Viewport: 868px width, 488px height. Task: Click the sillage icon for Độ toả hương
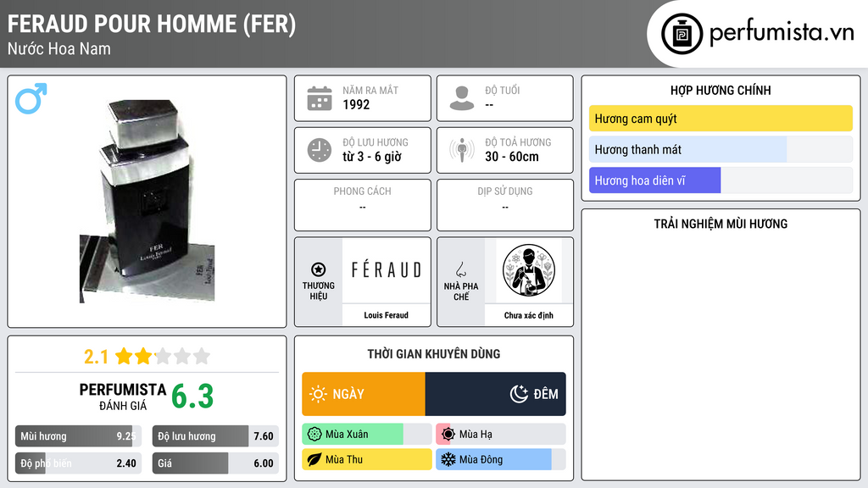[x=462, y=150]
